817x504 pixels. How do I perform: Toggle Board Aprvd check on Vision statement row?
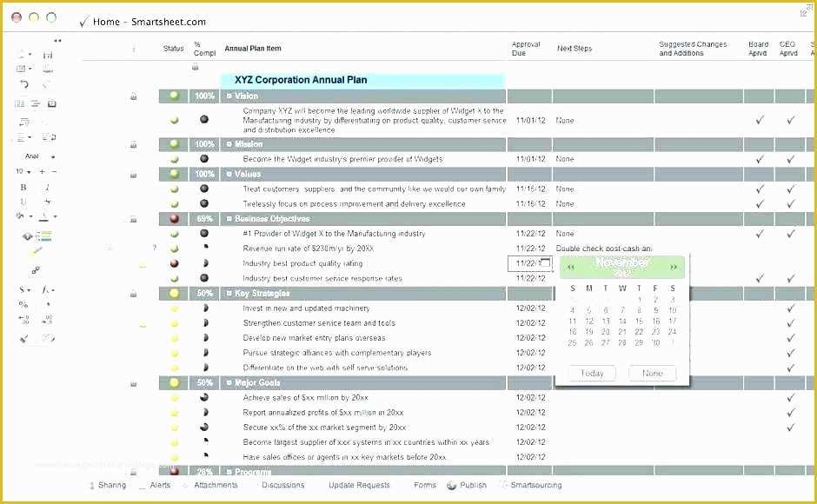760,121
